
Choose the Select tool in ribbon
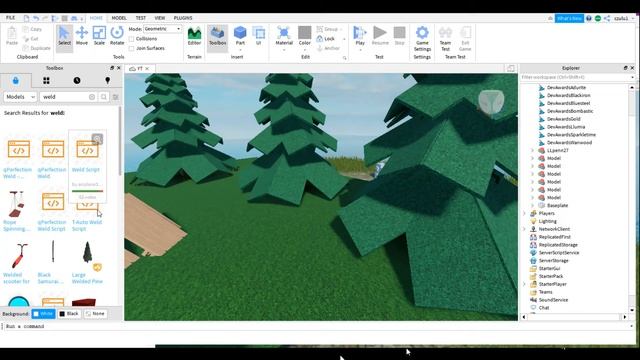64,36
